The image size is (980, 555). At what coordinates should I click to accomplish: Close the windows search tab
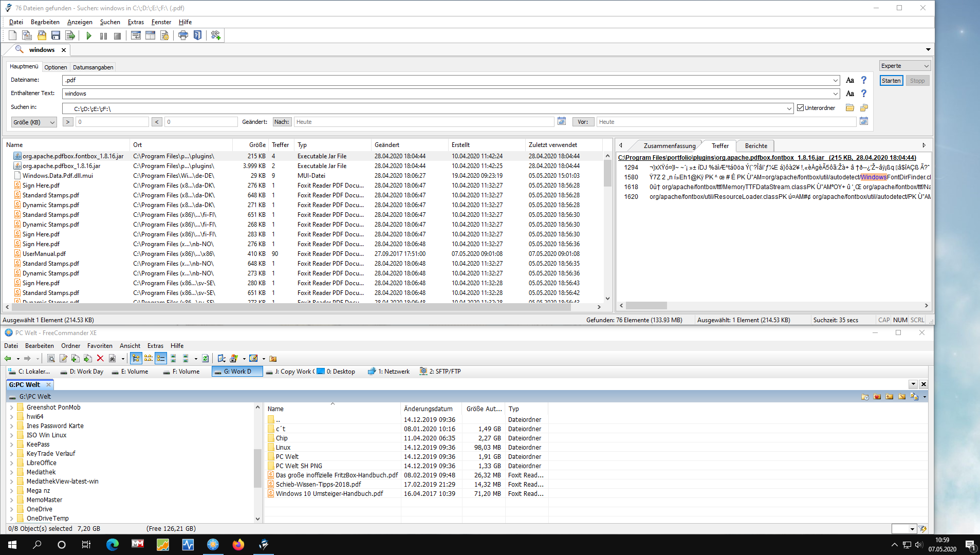pos(64,50)
